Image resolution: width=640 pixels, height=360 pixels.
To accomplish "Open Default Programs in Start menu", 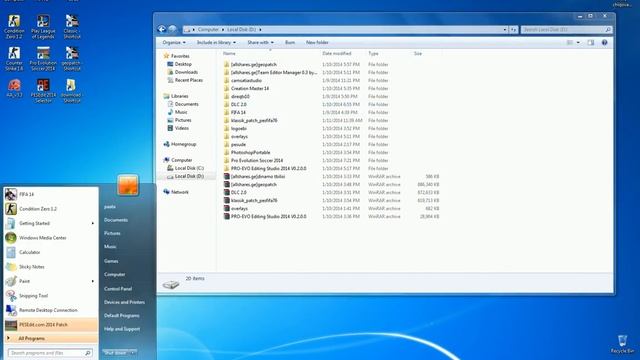I will coord(121,316).
